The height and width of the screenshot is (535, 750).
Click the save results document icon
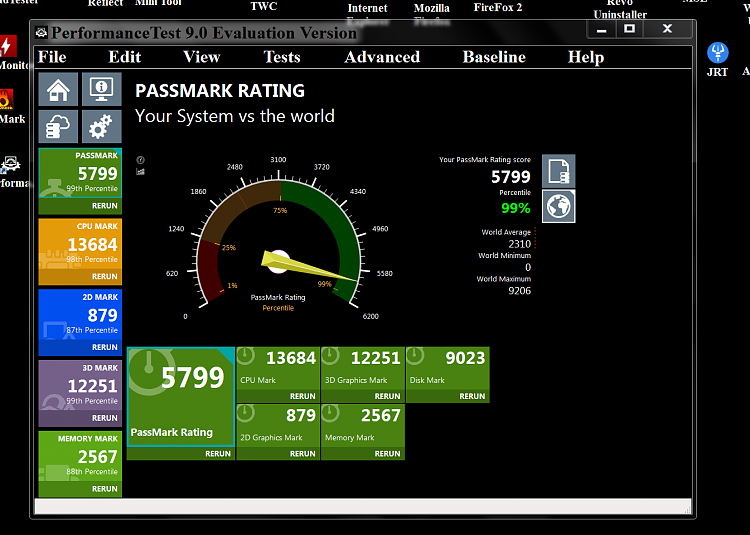pos(559,171)
